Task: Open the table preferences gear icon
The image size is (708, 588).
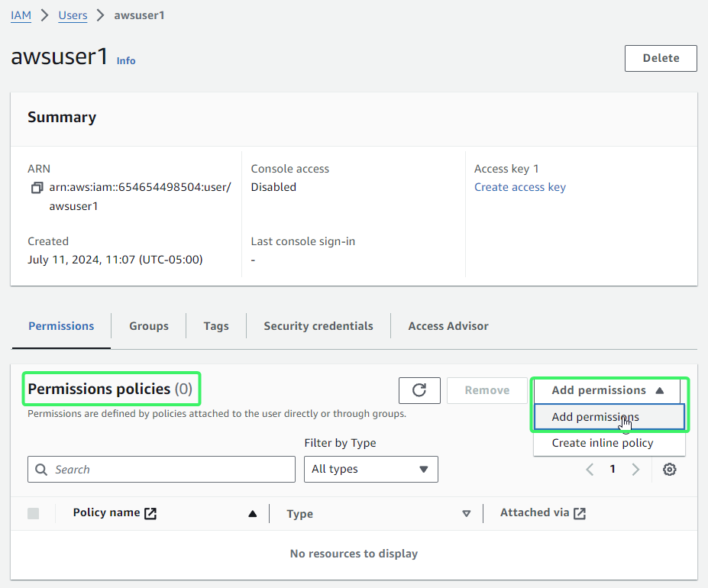Action: coord(669,469)
